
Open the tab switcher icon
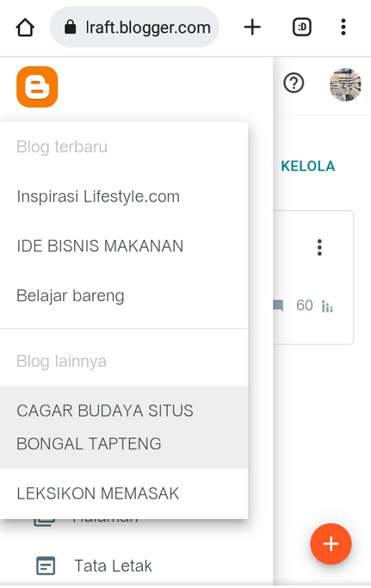point(301,27)
